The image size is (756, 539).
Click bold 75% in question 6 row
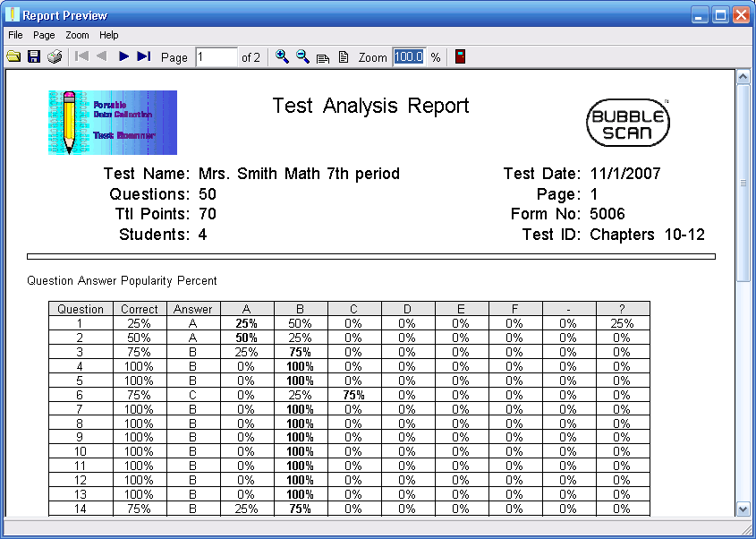pos(354,395)
